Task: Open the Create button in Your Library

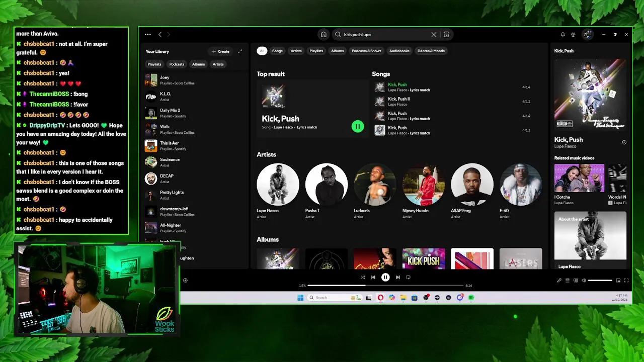Action: tap(220, 51)
